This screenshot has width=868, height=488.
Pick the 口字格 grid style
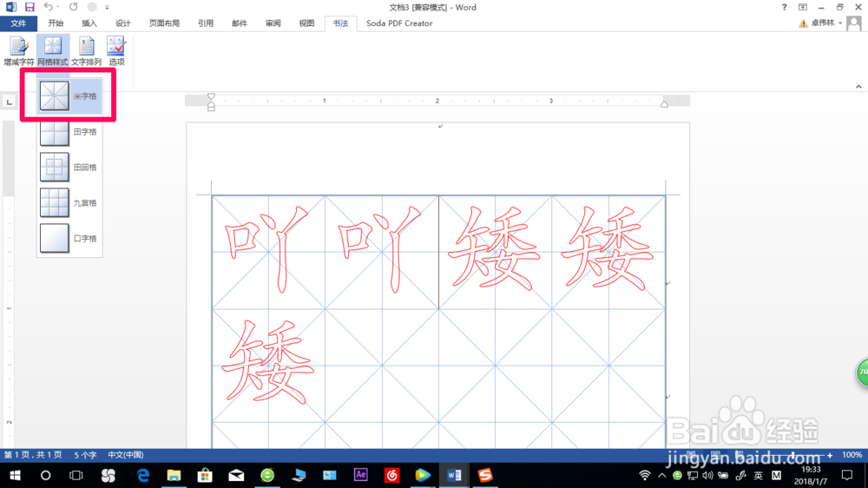pyautogui.click(x=69, y=238)
